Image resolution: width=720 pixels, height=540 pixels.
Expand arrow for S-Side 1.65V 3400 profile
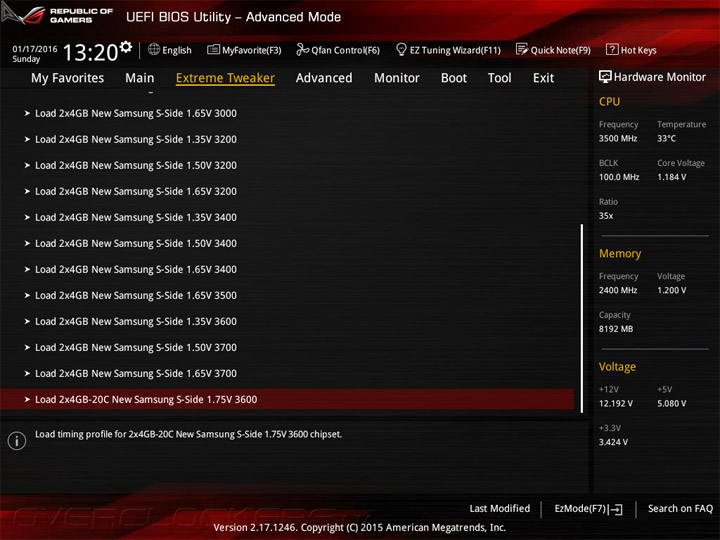coord(27,269)
